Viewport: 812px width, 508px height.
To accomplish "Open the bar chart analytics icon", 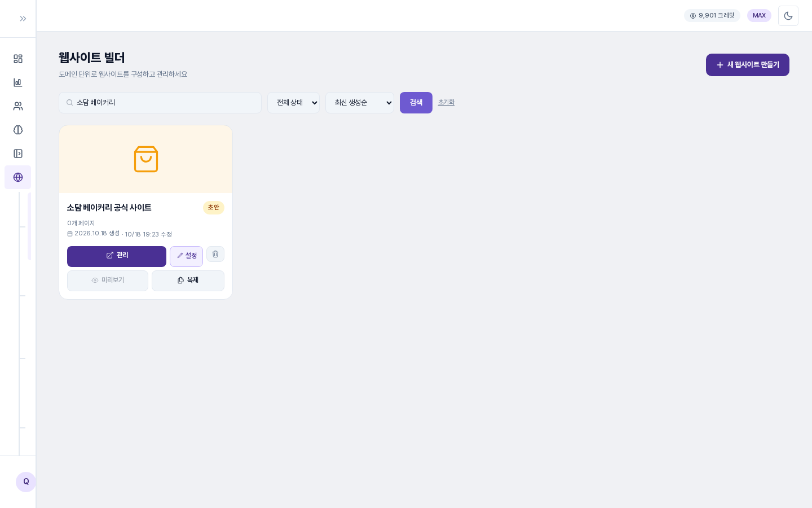I will [18, 82].
